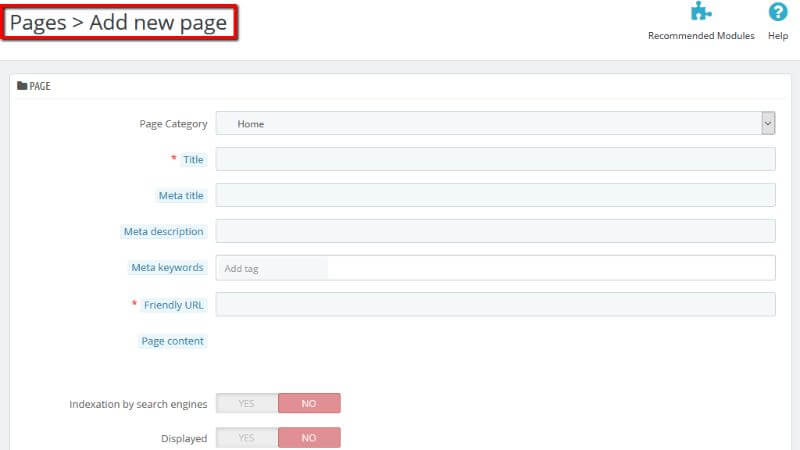800x450 pixels.
Task: Click the Displayed label
Action: [184, 438]
